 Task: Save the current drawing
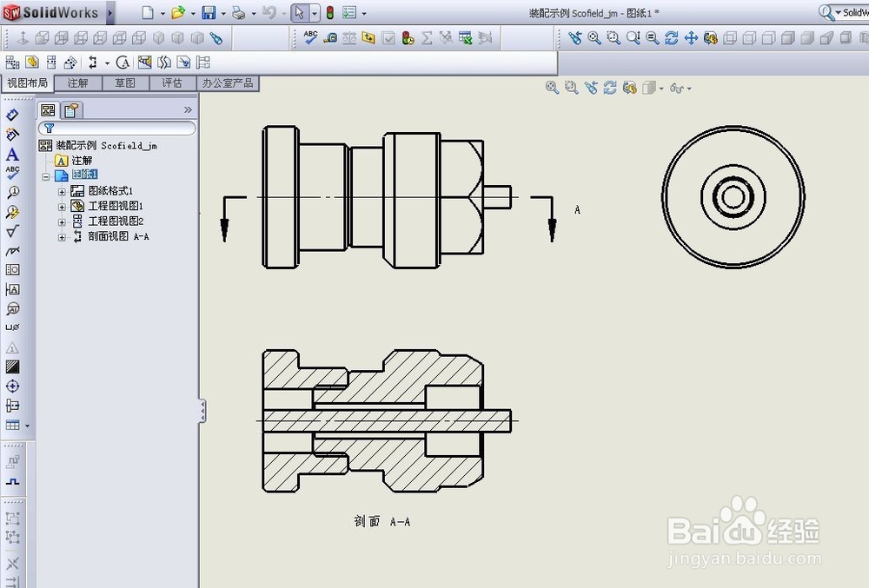[210, 11]
